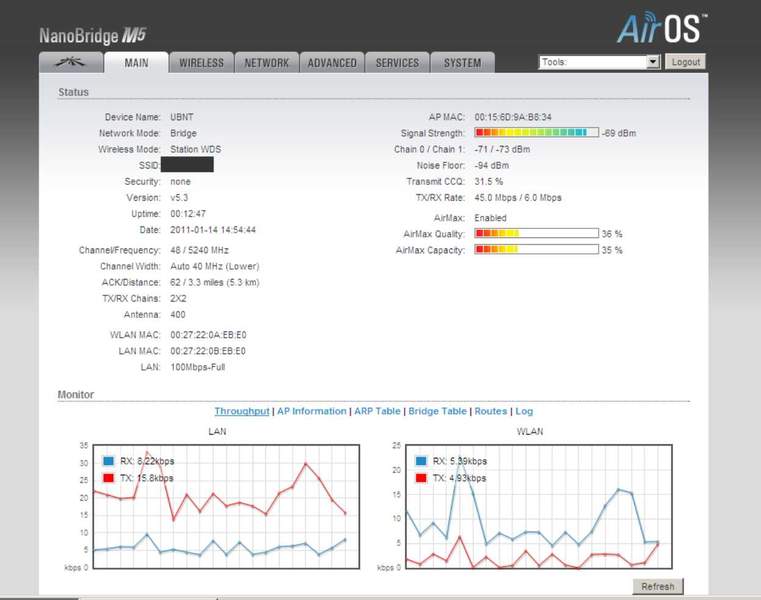The height and width of the screenshot is (600, 761).
Task: Click the ACK/Distance value 62 / 3.3 miles
Action: (197, 283)
